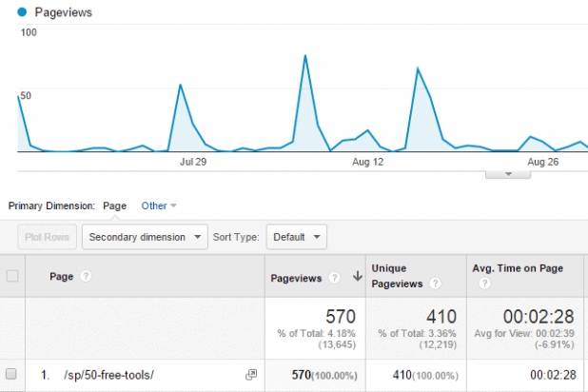Click the descending sort arrow in Pageviews column
The image size is (588, 392).
(x=358, y=277)
